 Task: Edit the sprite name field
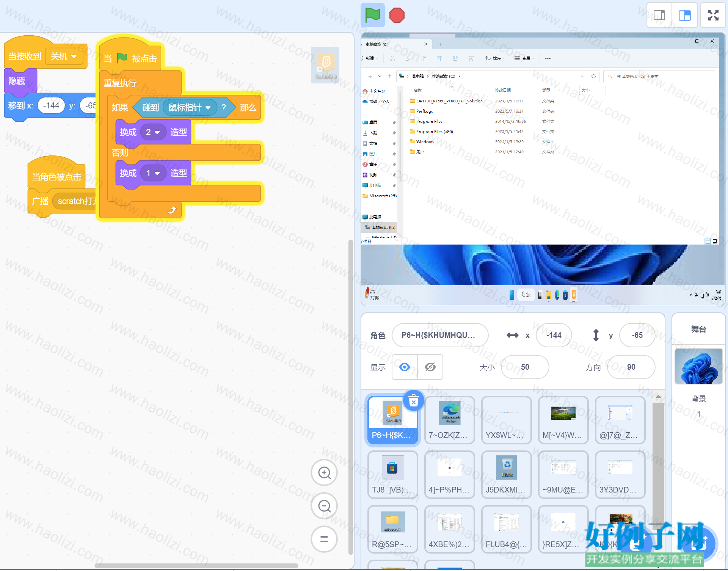[x=440, y=335]
